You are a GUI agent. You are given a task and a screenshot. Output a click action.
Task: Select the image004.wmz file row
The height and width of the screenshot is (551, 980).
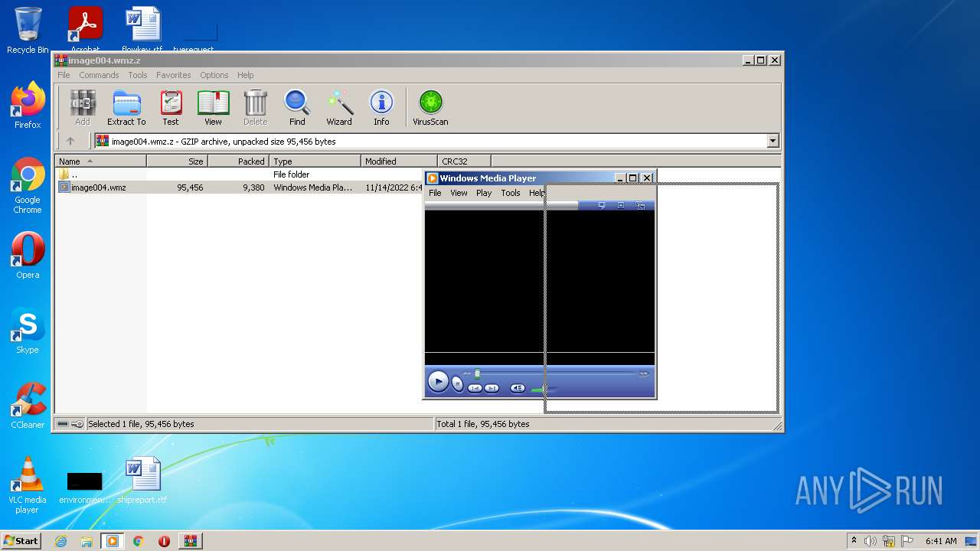click(240, 187)
